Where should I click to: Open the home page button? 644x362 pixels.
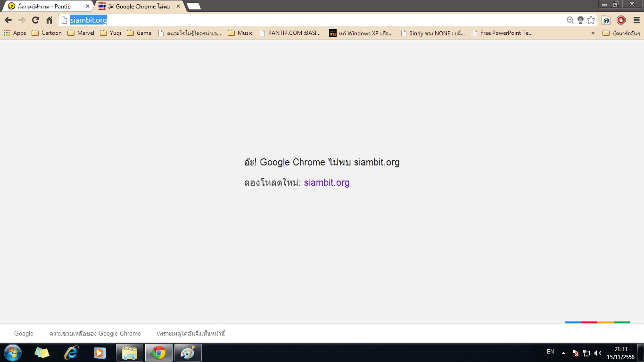click(x=49, y=20)
